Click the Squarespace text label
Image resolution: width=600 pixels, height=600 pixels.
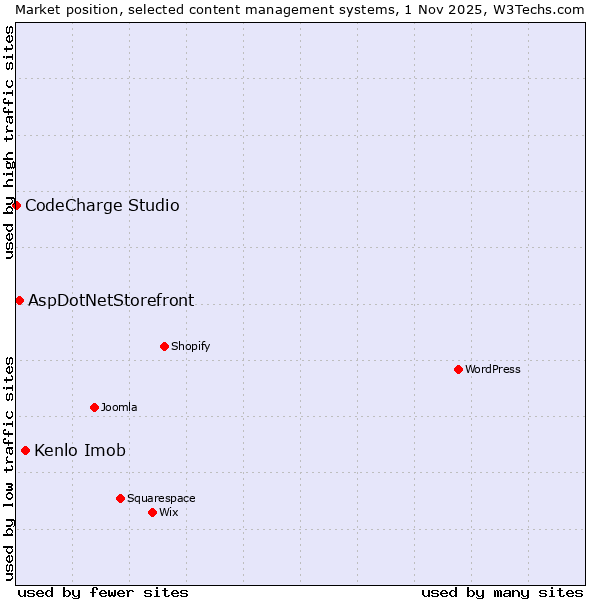pos(161,498)
